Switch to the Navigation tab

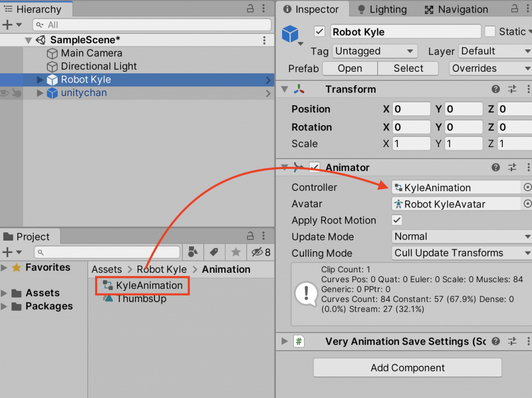point(456,9)
